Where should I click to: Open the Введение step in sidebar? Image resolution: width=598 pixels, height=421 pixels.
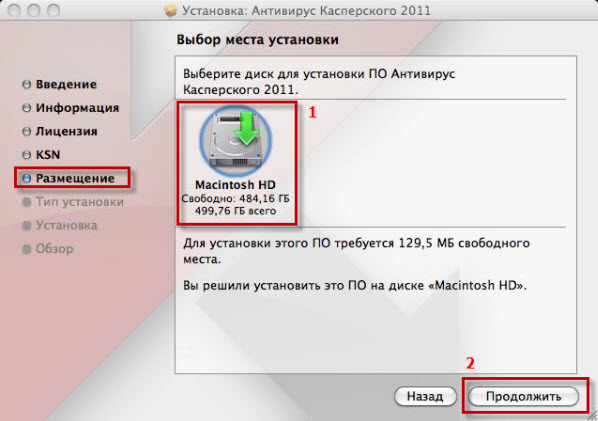point(66,84)
